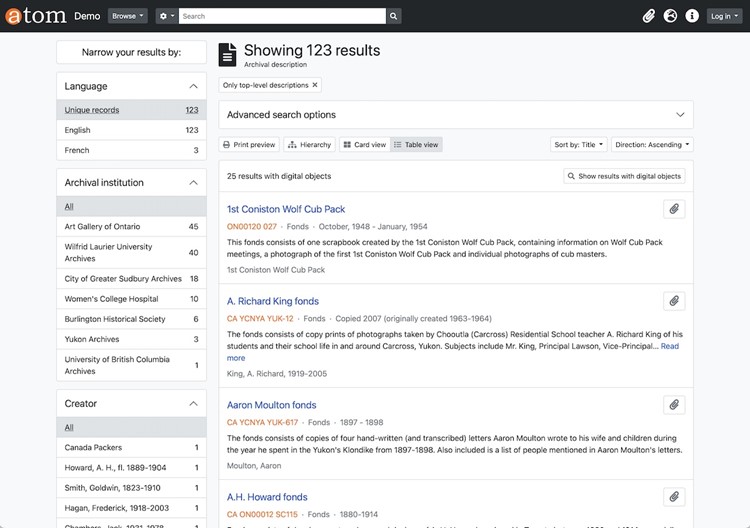Open the clipboard paperclip icon in header
The height and width of the screenshot is (528, 750).
pyautogui.click(x=648, y=16)
